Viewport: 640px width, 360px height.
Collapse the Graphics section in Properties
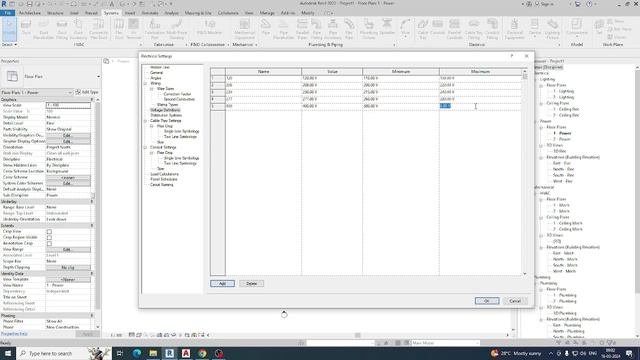92,100
